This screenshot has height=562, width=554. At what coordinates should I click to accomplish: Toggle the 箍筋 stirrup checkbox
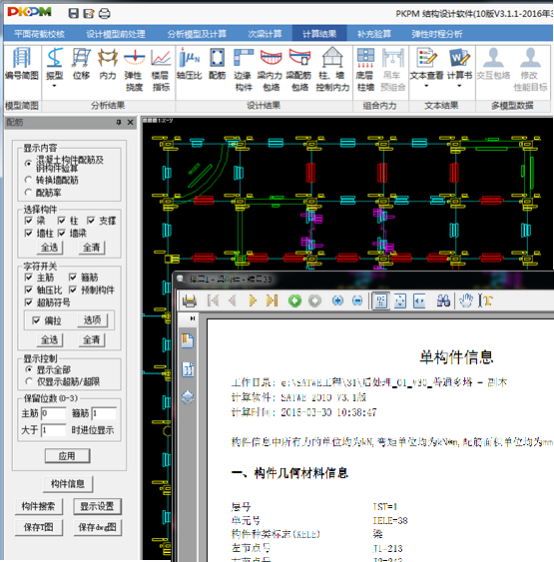pos(73,277)
